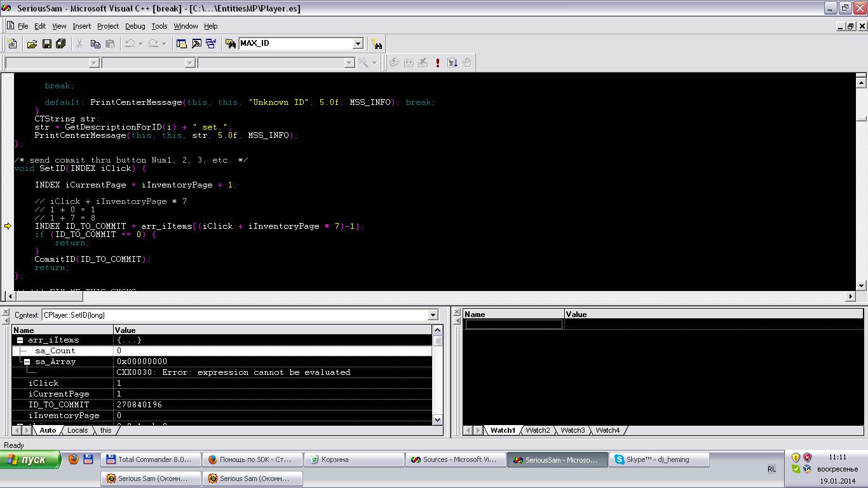868x488 pixels.
Task: Toggle the Workspace window icon
Action: pos(182,43)
